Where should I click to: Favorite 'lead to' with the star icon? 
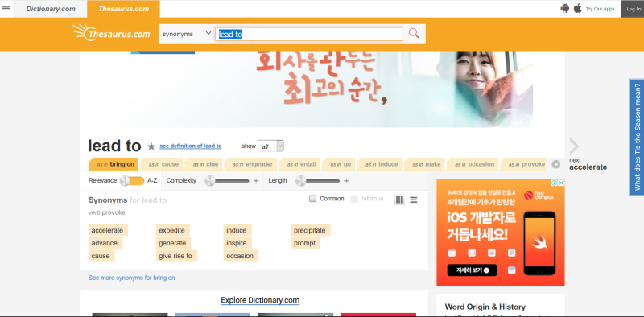click(151, 146)
